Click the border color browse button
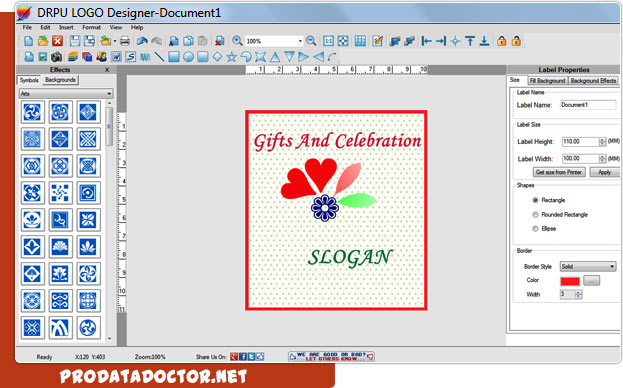Image resolution: width=623 pixels, height=388 pixels. (x=592, y=281)
